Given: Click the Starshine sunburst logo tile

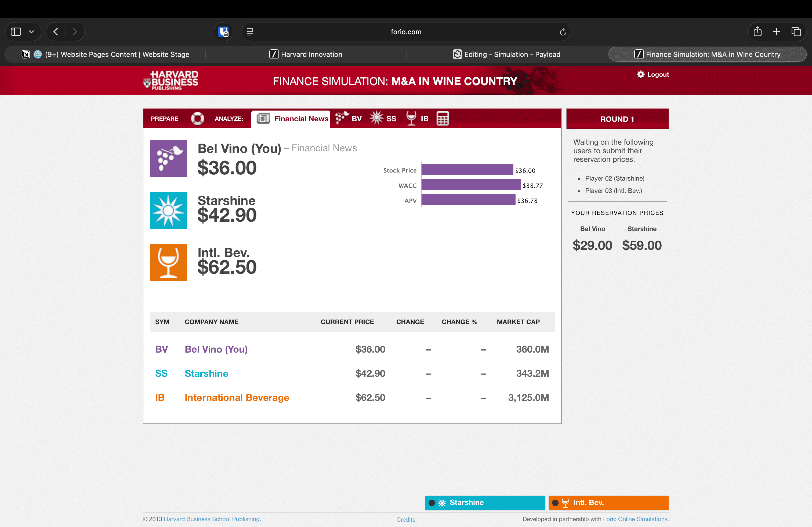Looking at the screenshot, I should click(168, 211).
